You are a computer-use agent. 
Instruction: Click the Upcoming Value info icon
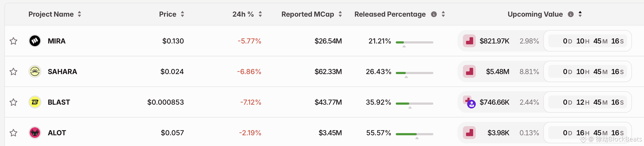tap(571, 14)
